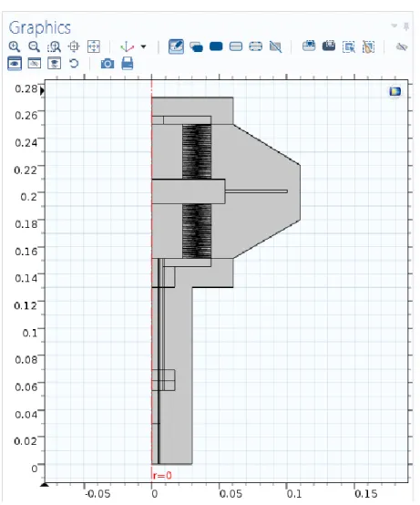Open the default view dropdown arrow
Viewport: 420px width, 505px height.
coord(144,46)
